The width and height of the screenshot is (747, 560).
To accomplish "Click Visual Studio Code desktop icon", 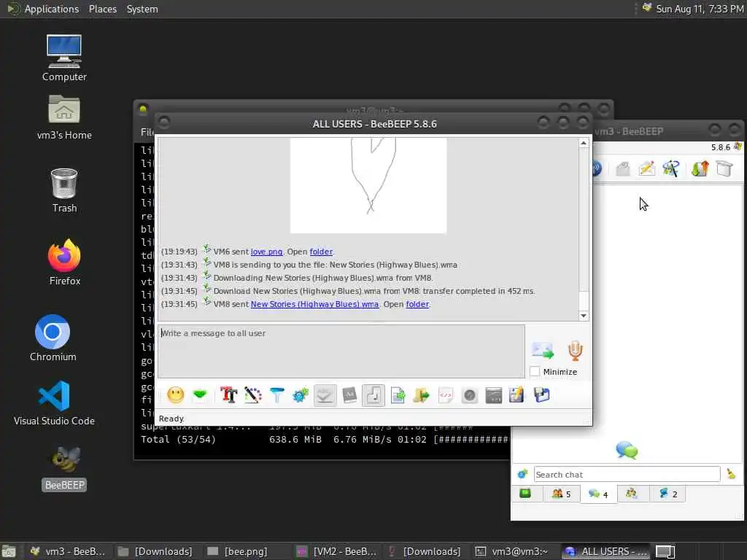I will coord(54,402).
